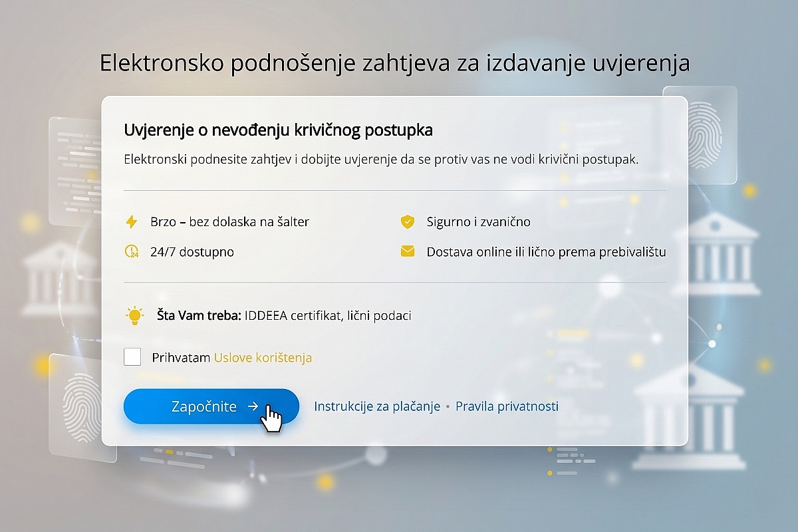798x532 pixels.
Task: Tick the Prihvatam terms checkbox
Action: [x=132, y=357]
